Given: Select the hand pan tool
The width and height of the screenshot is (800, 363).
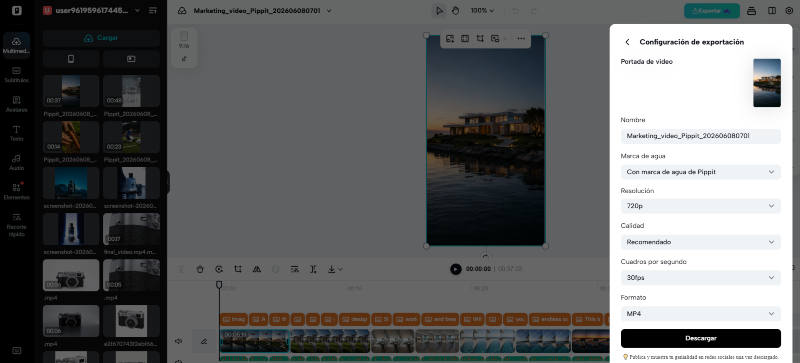Looking at the screenshot, I should pyautogui.click(x=456, y=11).
